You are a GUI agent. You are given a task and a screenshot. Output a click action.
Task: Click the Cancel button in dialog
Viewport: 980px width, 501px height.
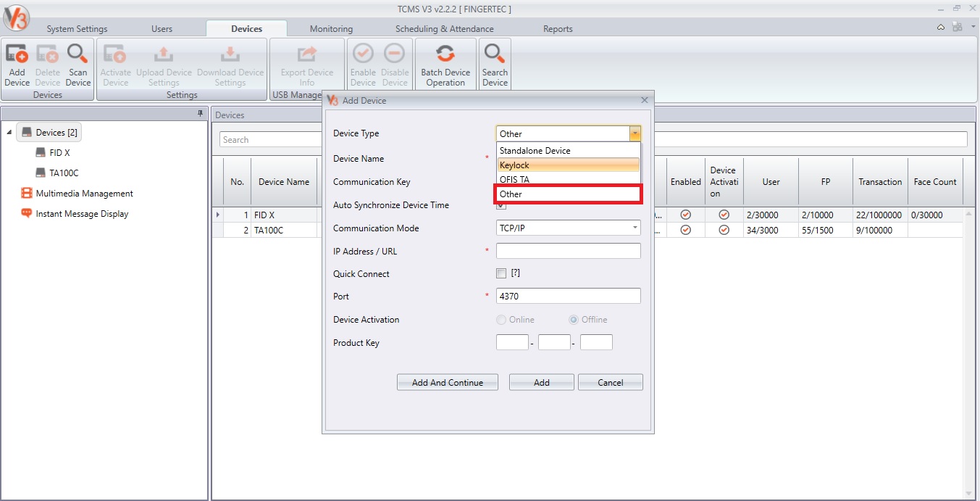coord(611,382)
